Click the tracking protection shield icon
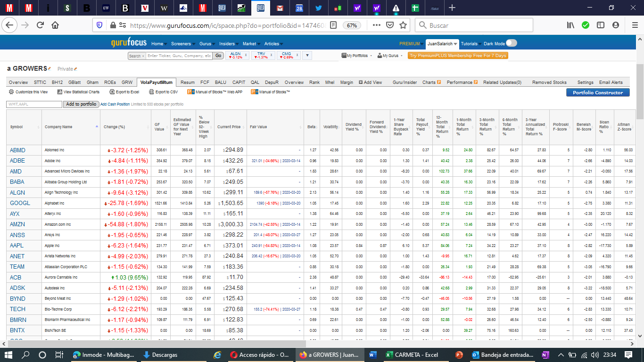This screenshot has width=644, height=362. coord(99,25)
